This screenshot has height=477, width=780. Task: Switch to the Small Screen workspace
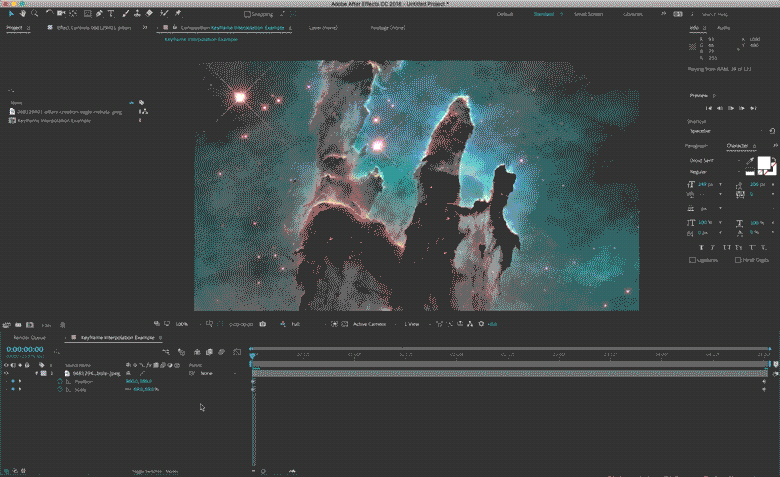point(588,14)
